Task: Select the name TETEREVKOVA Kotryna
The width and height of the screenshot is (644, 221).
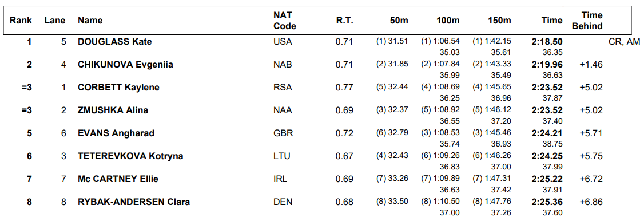Action: coord(130,156)
